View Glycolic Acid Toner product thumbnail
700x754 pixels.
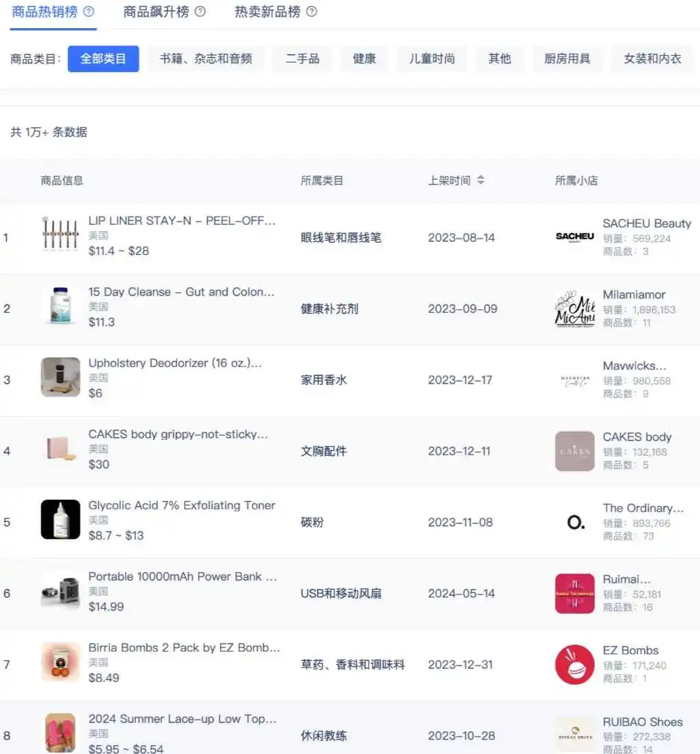(x=60, y=520)
